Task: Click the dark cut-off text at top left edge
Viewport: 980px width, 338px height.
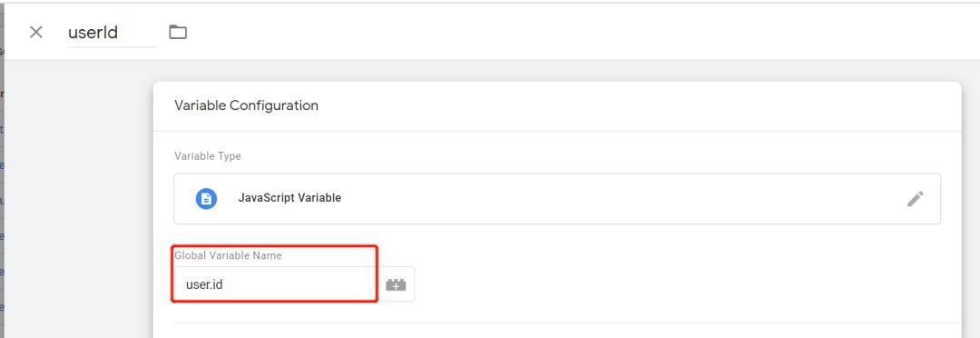Action: [2, 51]
